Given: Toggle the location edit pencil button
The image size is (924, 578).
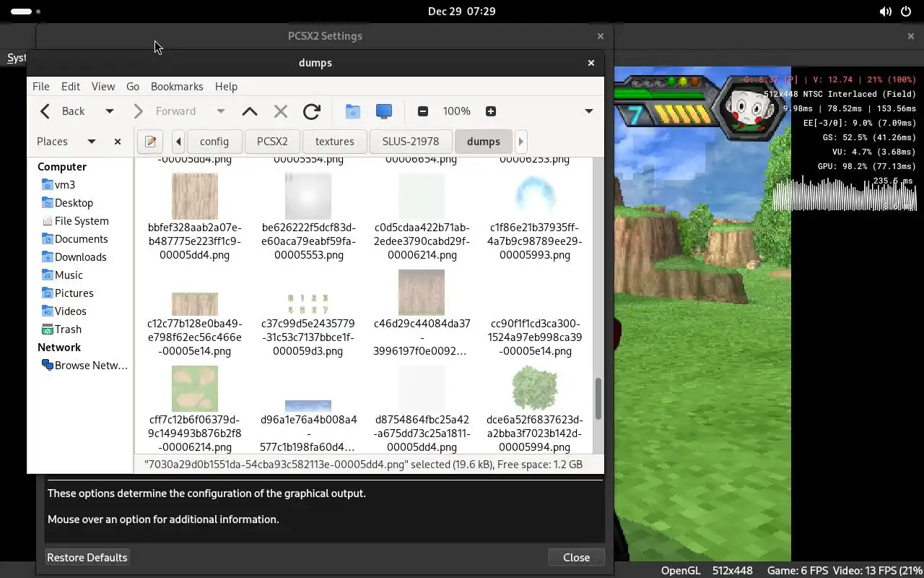Looking at the screenshot, I should pyautogui.click(x=150, y=142).
